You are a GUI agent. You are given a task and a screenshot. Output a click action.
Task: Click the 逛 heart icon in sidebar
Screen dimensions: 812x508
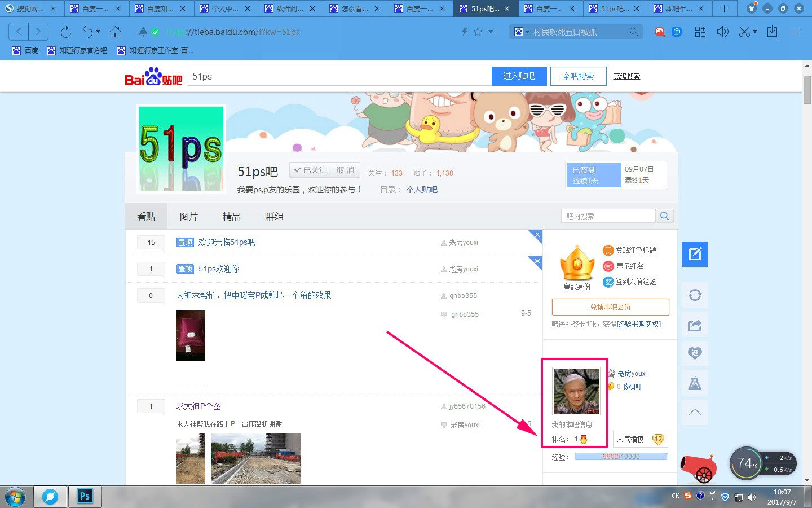pos(695,354)
